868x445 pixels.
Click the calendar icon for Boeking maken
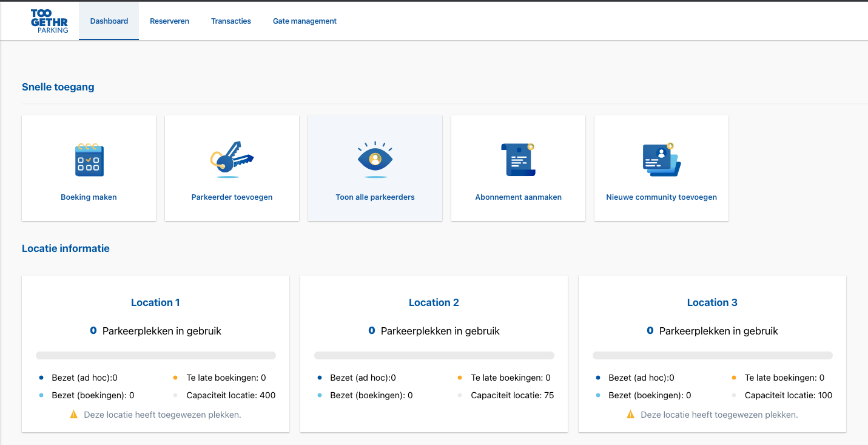pos(89,160)
